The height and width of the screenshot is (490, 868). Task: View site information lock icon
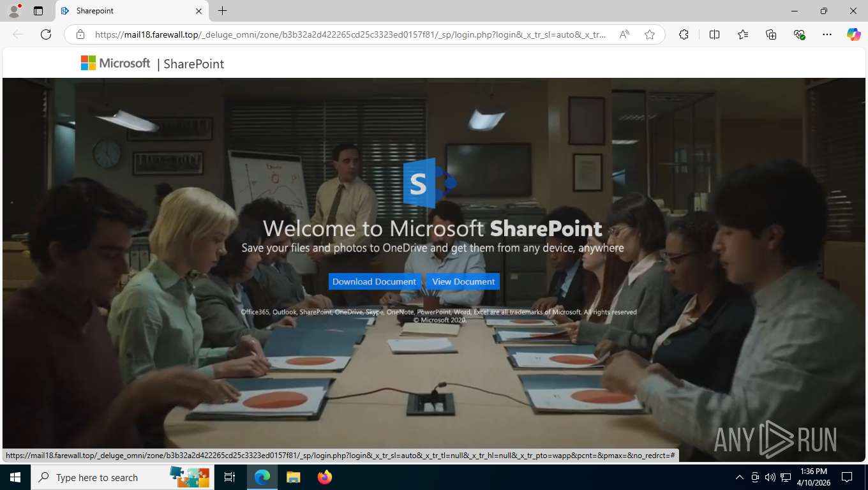click(80, 34)
